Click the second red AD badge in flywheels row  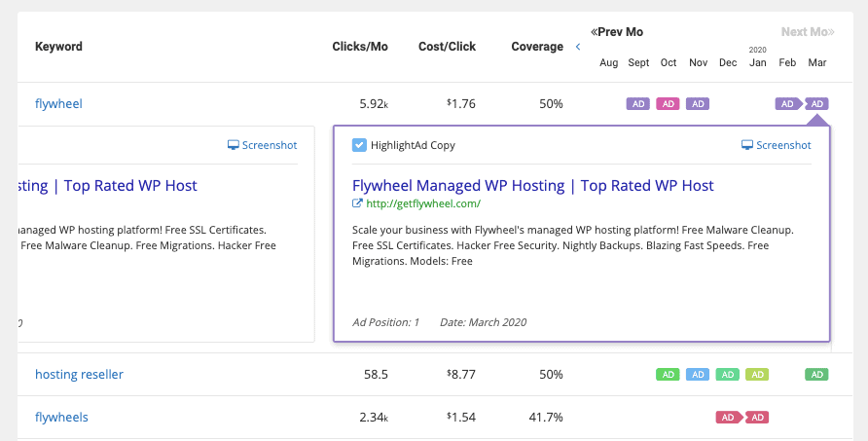click(x=757, y=418)
